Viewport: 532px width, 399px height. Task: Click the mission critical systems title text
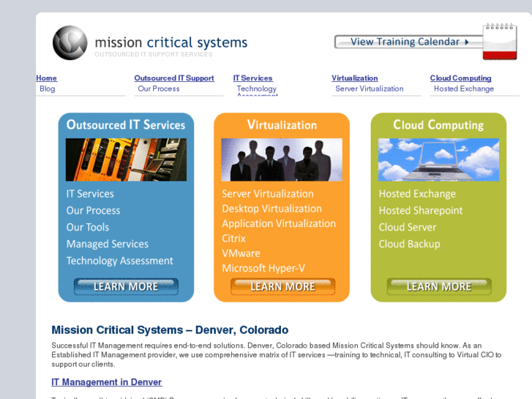(x=171, y=42)
